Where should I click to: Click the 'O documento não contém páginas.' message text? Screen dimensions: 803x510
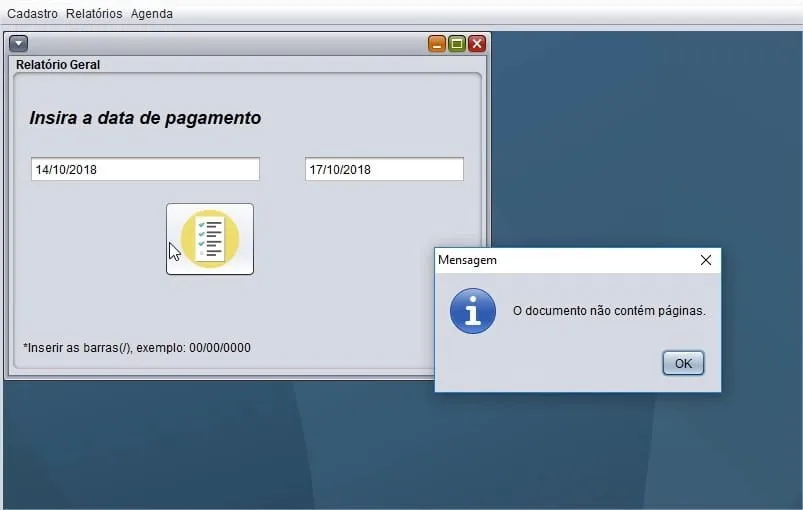(609, 311)
